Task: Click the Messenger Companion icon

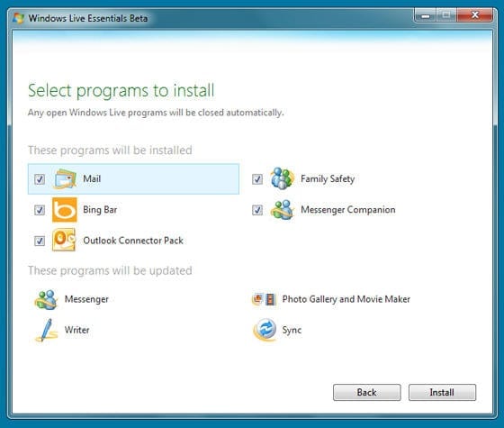Action: (283, 210)
